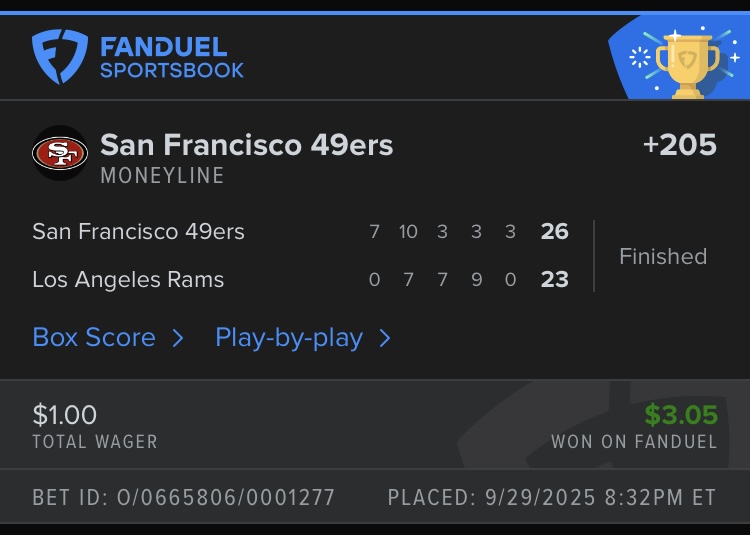This screenshot has width=750, height=535.
Task: Tap the gold trophy icon
Action: click(685, 64)
